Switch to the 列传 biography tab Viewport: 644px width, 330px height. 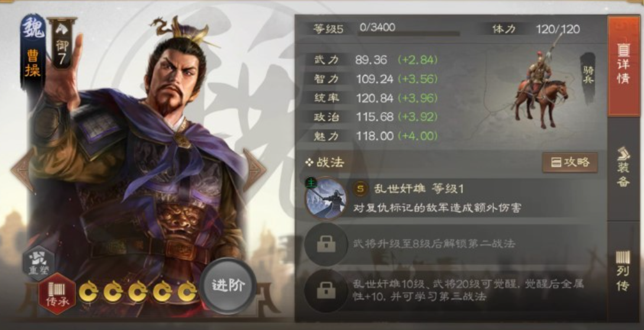tap(623, 271)
